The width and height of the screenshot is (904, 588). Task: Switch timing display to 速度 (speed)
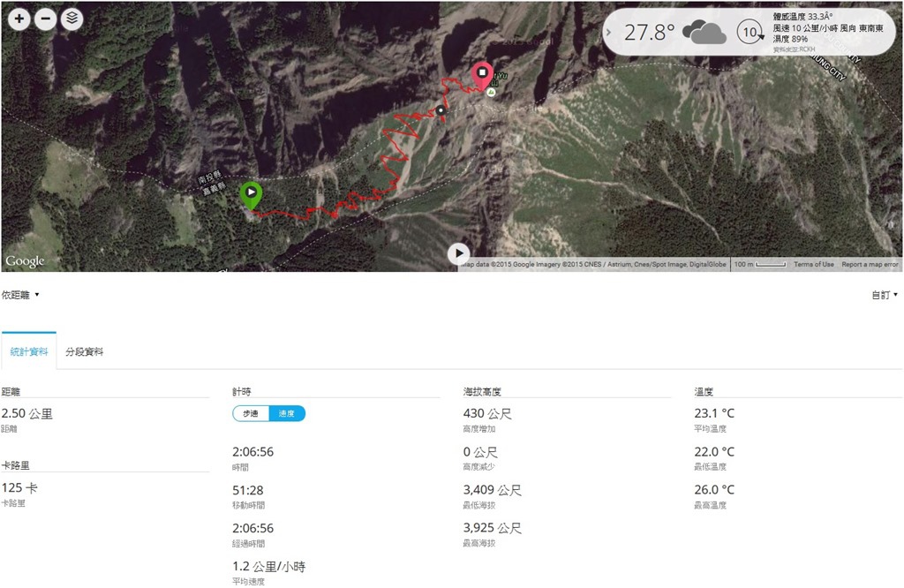(287, 413)
